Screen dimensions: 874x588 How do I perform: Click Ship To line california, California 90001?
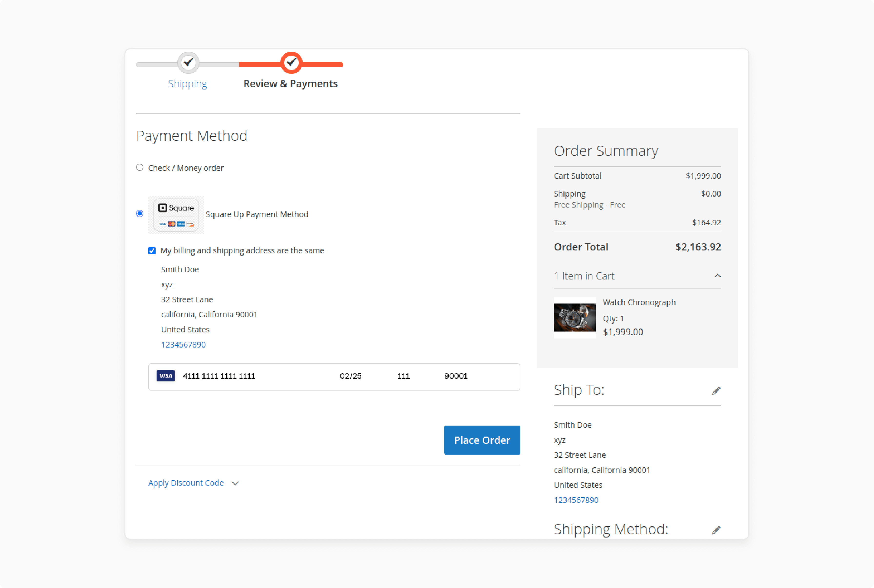(x=602, y=470)
